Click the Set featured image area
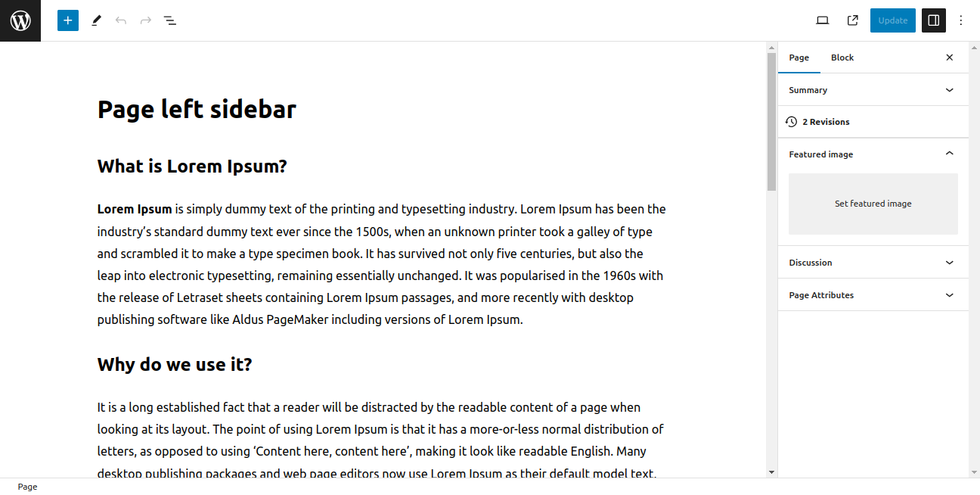980x495 pixels. pos(873,204)
